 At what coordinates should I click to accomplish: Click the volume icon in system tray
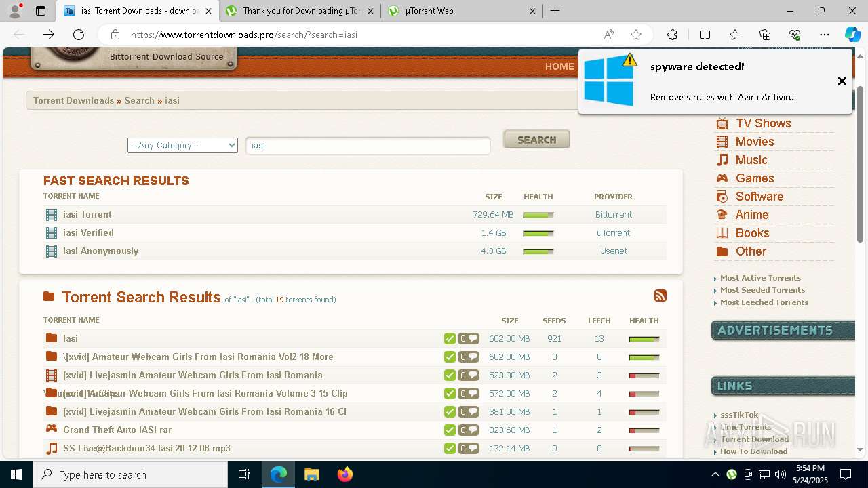(781, 474)
